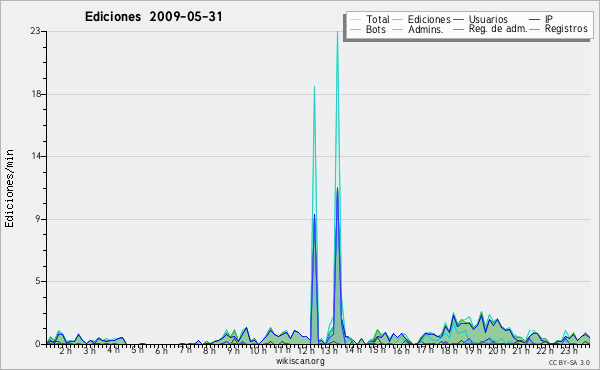
Task: Click the y-axis value 18
Action: (x=35, y=94)
